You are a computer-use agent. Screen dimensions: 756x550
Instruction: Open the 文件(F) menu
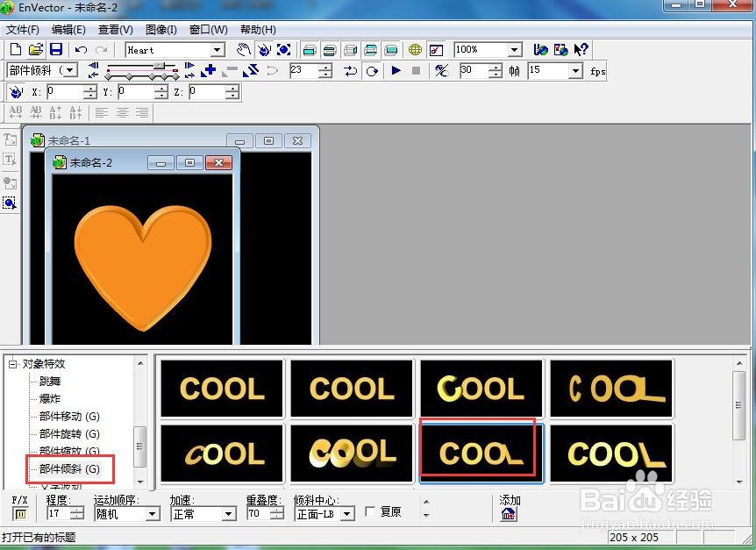[22, 30]
